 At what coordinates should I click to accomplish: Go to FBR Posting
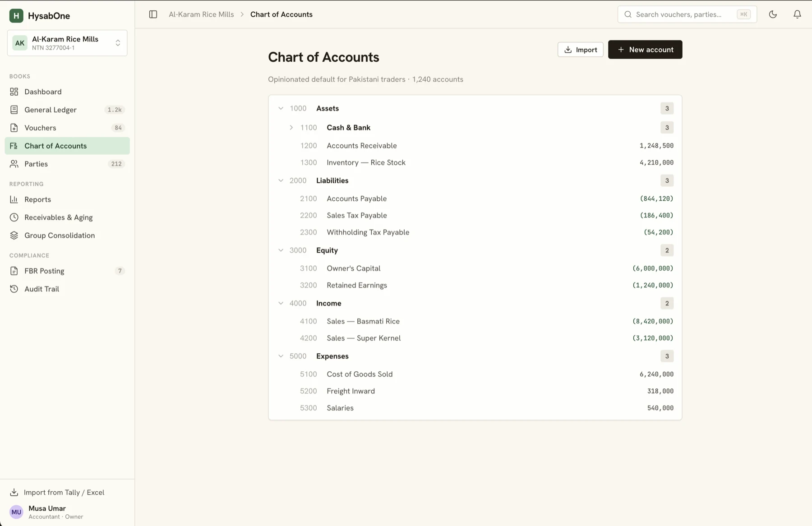[x=67, y=271]
